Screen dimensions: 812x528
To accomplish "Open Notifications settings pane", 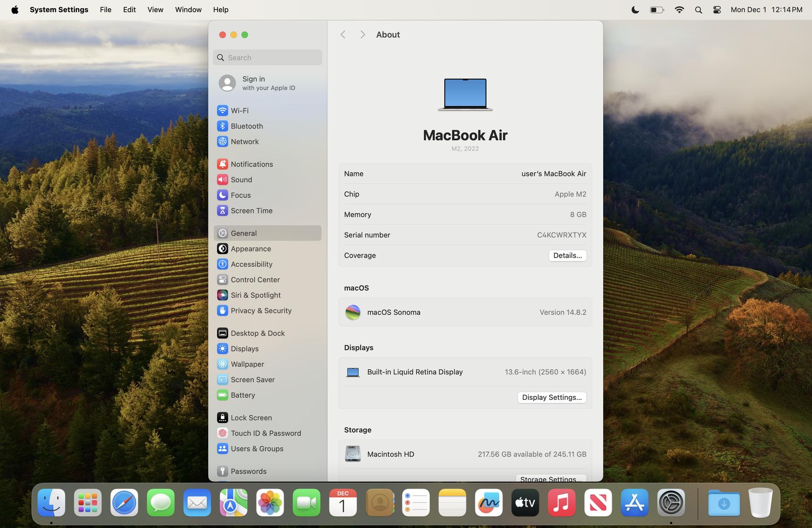I will click(x=251, y=164).
